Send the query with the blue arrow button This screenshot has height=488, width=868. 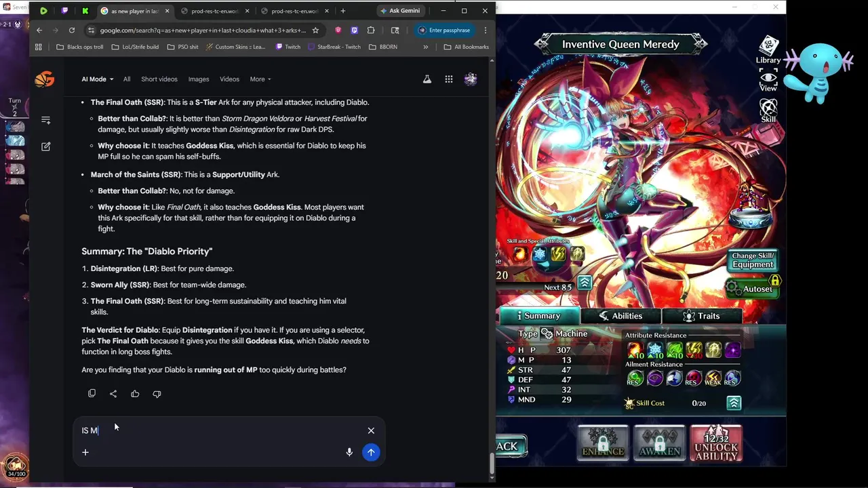371,452
